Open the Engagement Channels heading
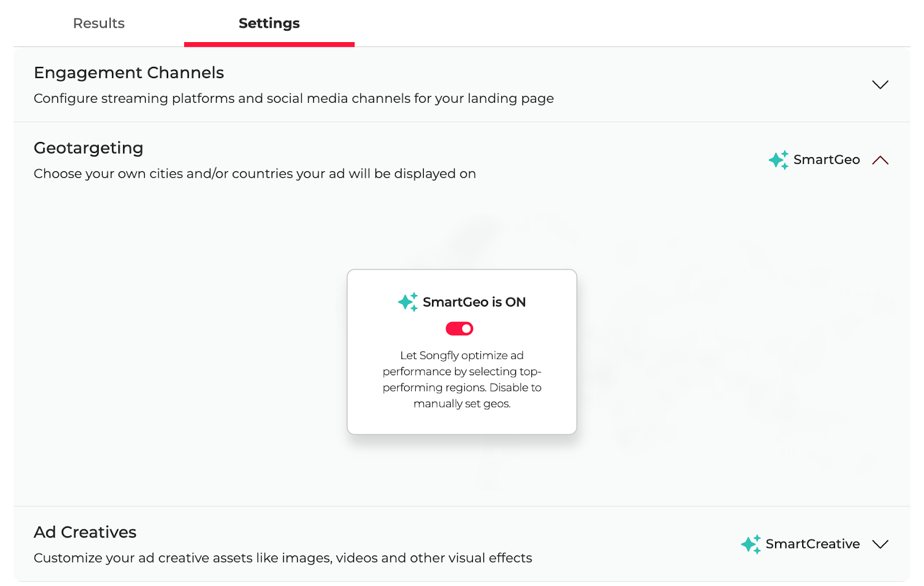 (129, 73)
